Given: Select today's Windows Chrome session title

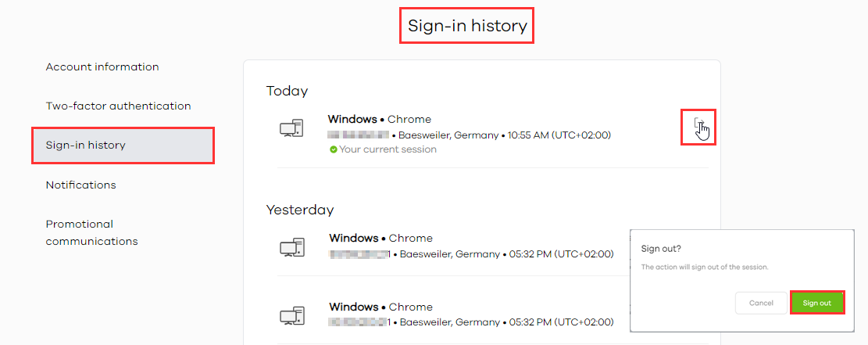Looking at the screenshot, I should point(379,120).
